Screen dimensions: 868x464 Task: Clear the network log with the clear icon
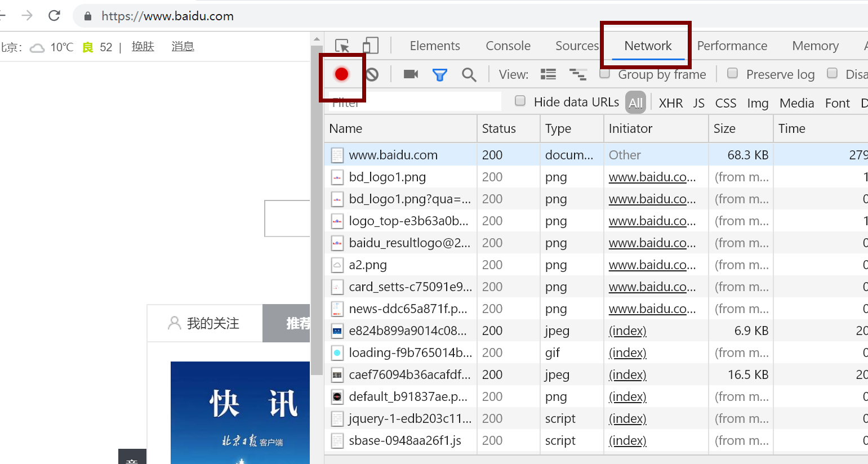372,74
